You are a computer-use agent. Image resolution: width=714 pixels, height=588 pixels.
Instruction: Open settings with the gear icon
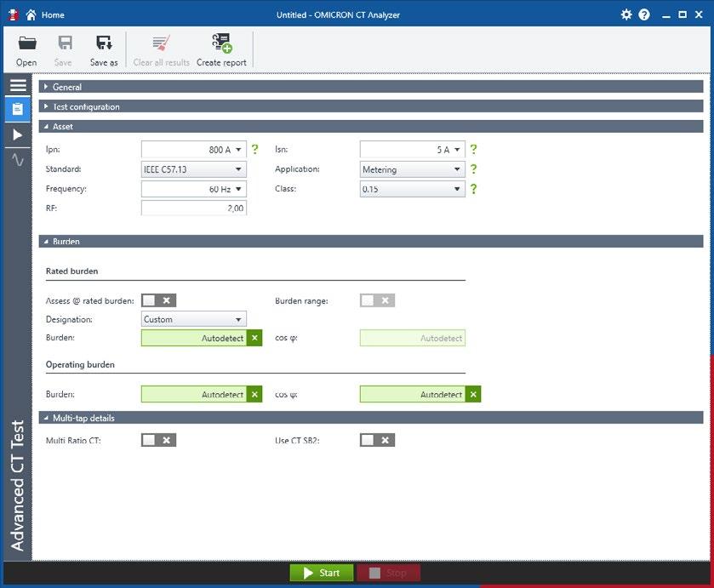(x=626, y=14)
